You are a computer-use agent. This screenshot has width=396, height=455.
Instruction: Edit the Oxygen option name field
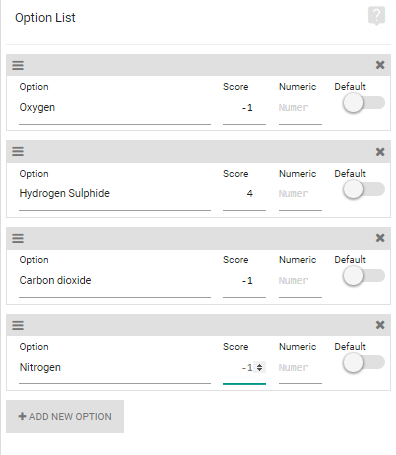pyautogui.click(x=115, y=108)
